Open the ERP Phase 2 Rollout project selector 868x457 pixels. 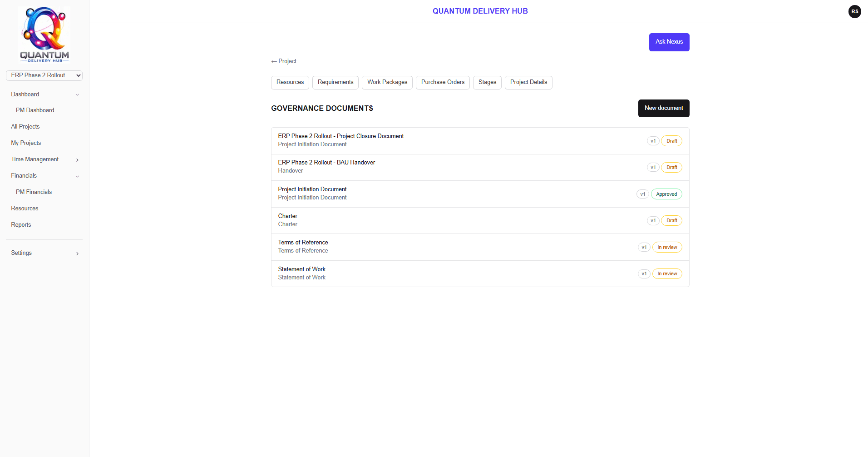tap(44, 75)
